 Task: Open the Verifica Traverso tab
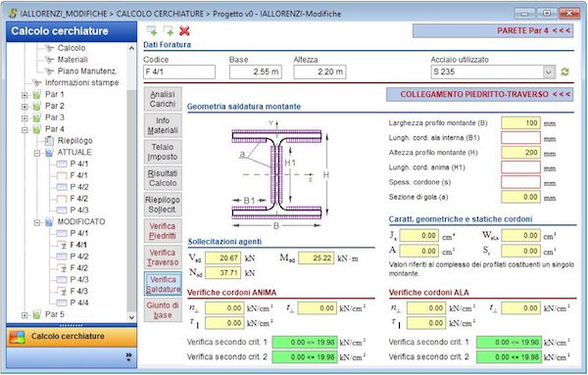(163, 258)
